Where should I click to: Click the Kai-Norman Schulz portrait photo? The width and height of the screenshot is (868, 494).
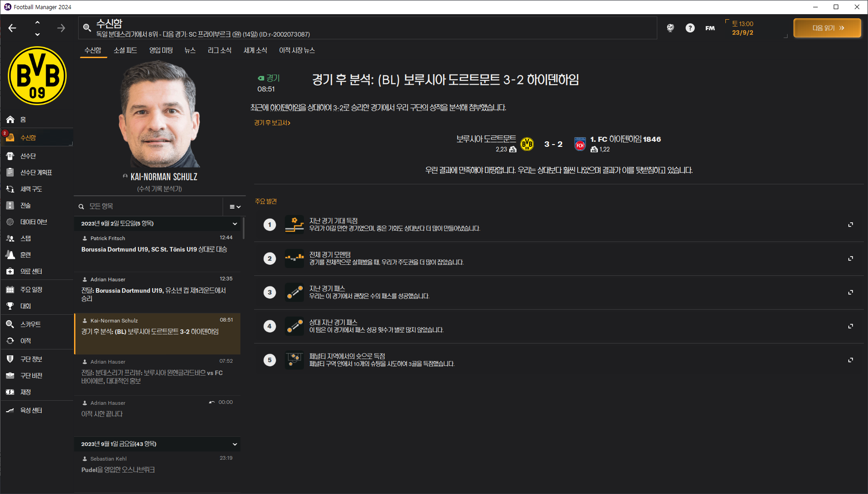(160, 113)
